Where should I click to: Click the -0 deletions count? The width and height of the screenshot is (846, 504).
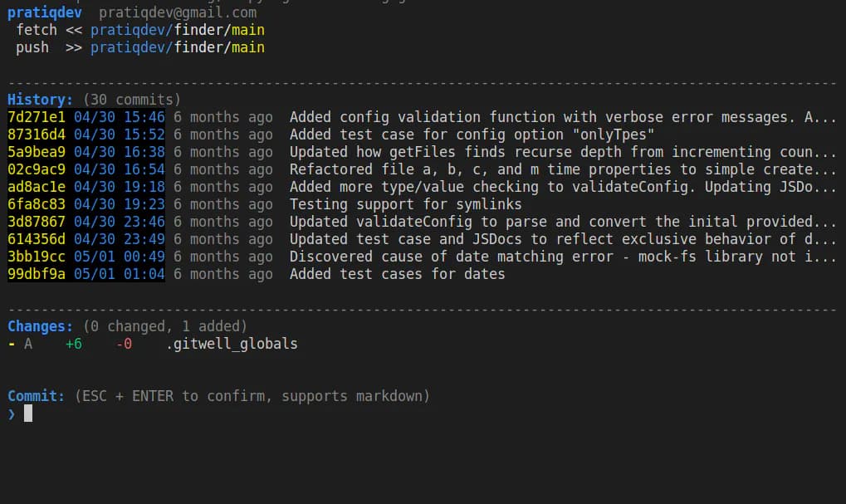(x=124, y=343)
